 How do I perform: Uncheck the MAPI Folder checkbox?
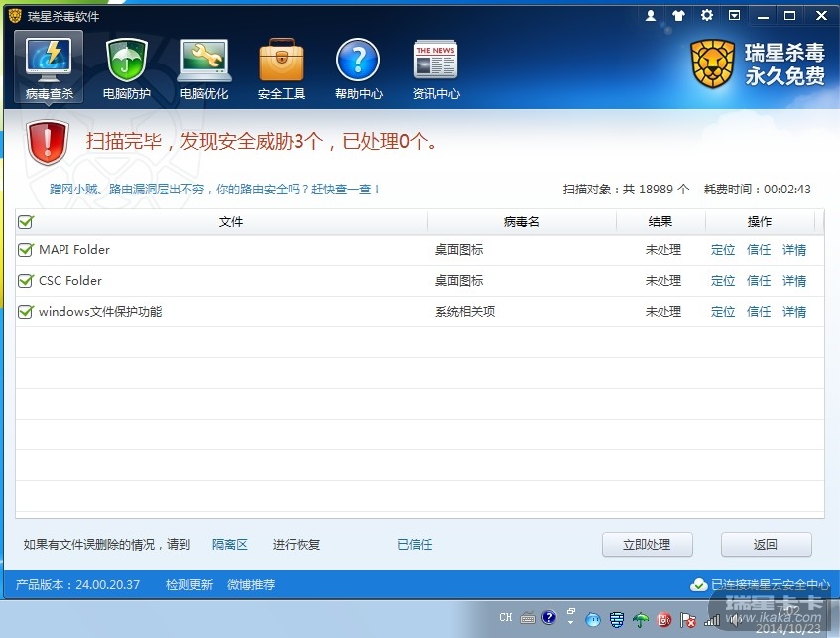(26, 250)
